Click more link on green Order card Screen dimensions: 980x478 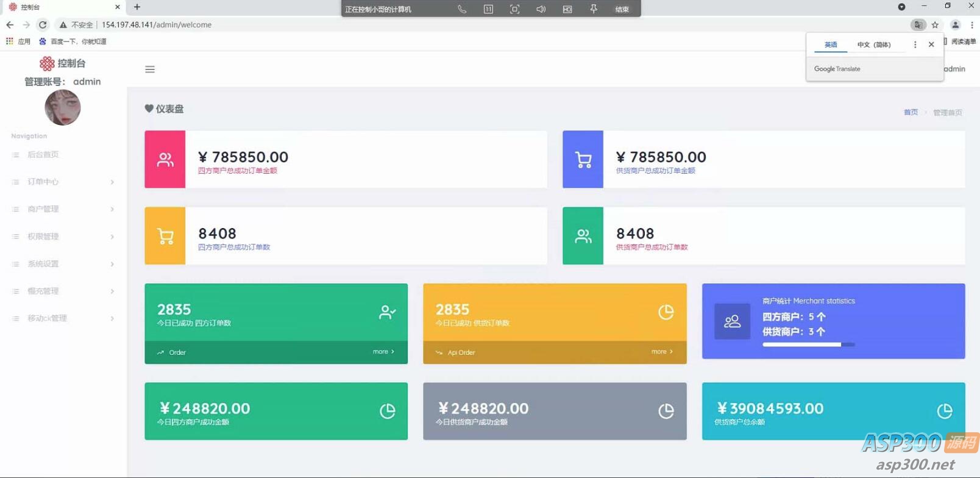383,352
